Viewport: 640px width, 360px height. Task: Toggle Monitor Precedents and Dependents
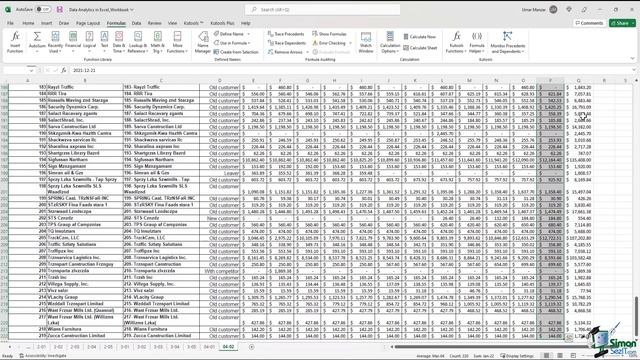point(507,42)
